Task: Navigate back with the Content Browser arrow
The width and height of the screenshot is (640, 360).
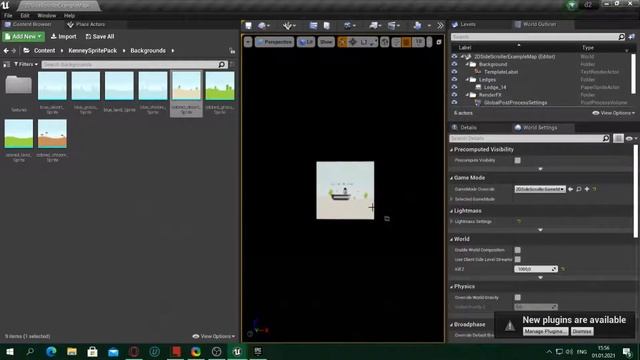Action: (6, 51)
